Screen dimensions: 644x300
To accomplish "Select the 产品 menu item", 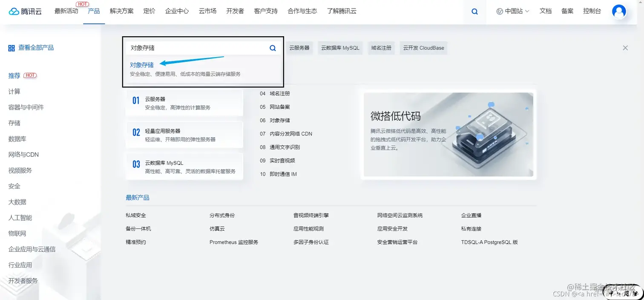I will coord(94,12).
